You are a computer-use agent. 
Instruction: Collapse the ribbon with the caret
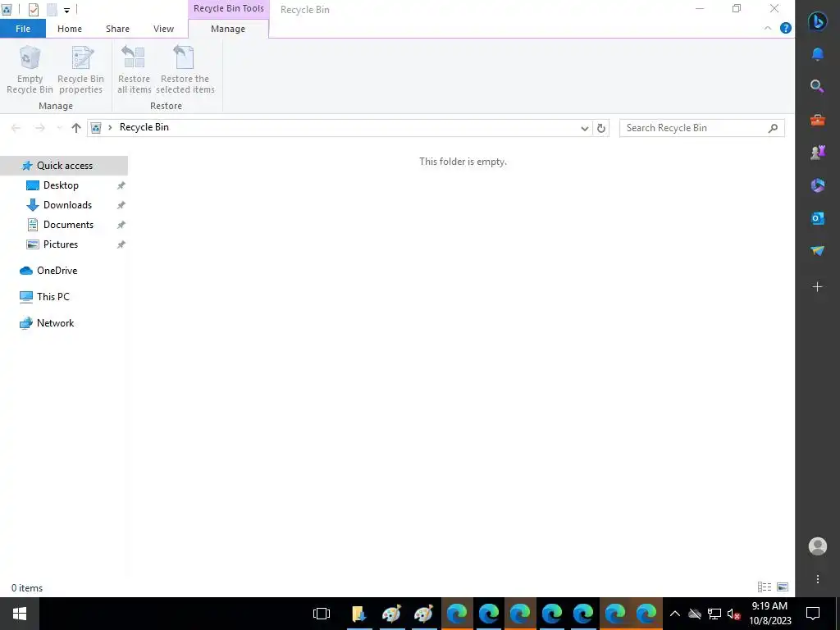point(768,29)
